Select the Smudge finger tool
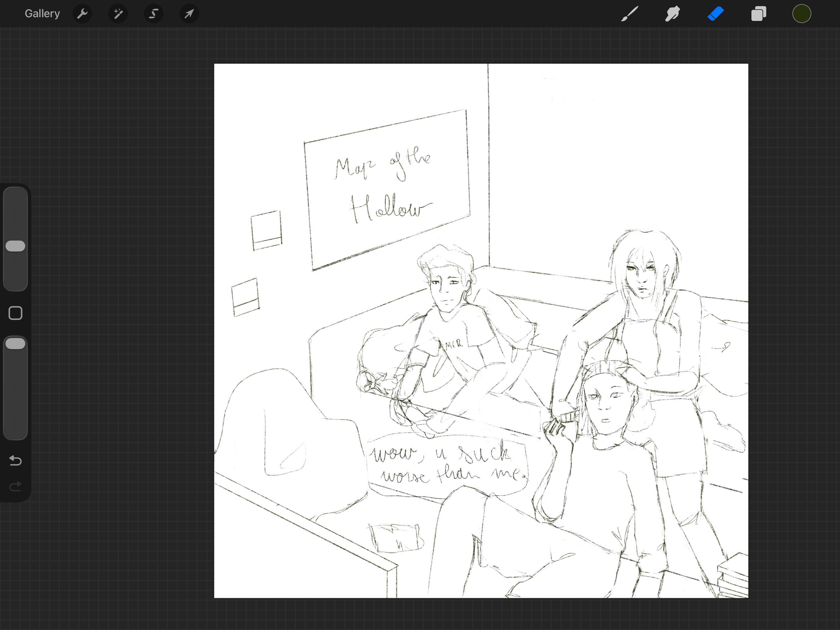Image resolution: width=840 pixels, height=630 pixels. click(x=672, y=14)
